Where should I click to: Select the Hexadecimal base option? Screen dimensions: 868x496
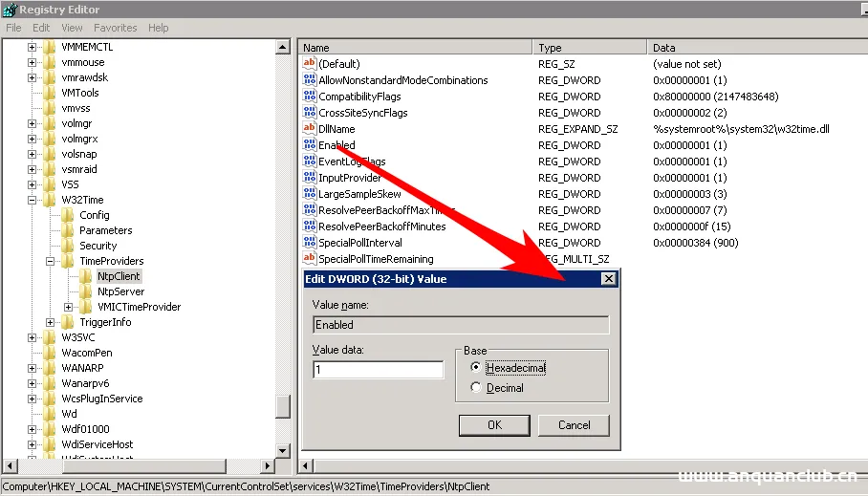pyautogui.click(x=476, y=368)
